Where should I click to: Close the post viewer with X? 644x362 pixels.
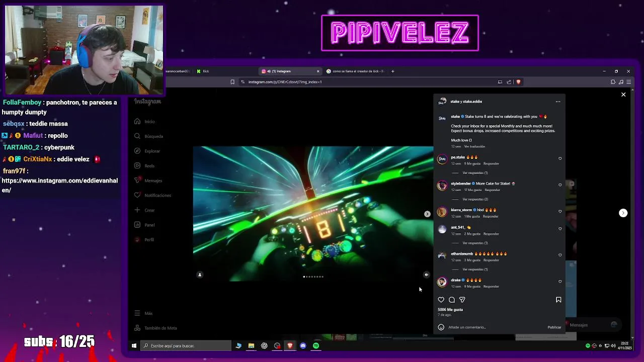[623, 95]
